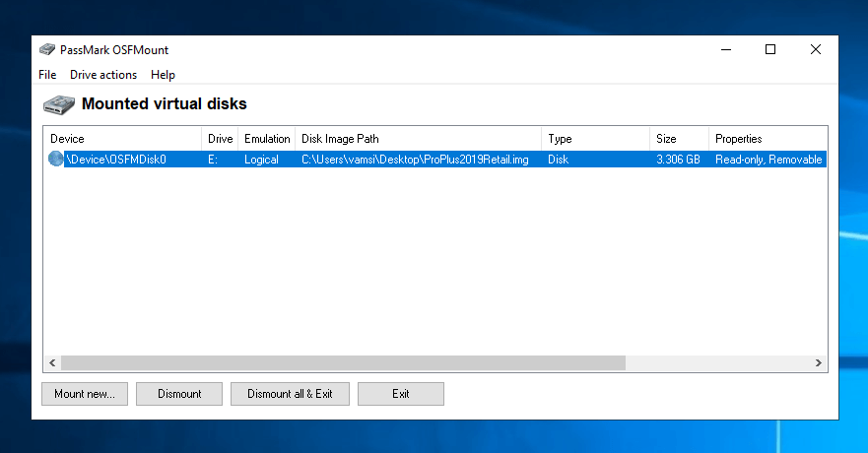The image size is (868, 453).
Task: Minimize the PassMark OSFMount window
Action: [x=726, y=50]
